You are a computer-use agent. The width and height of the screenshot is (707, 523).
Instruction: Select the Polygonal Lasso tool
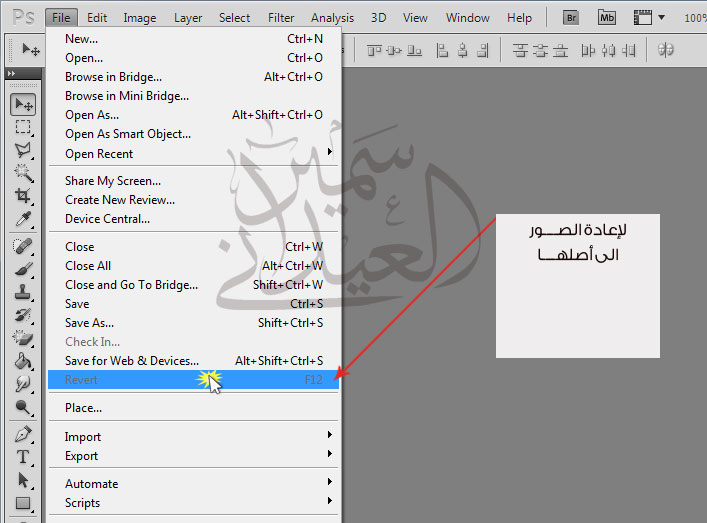(x=23, y=149)
